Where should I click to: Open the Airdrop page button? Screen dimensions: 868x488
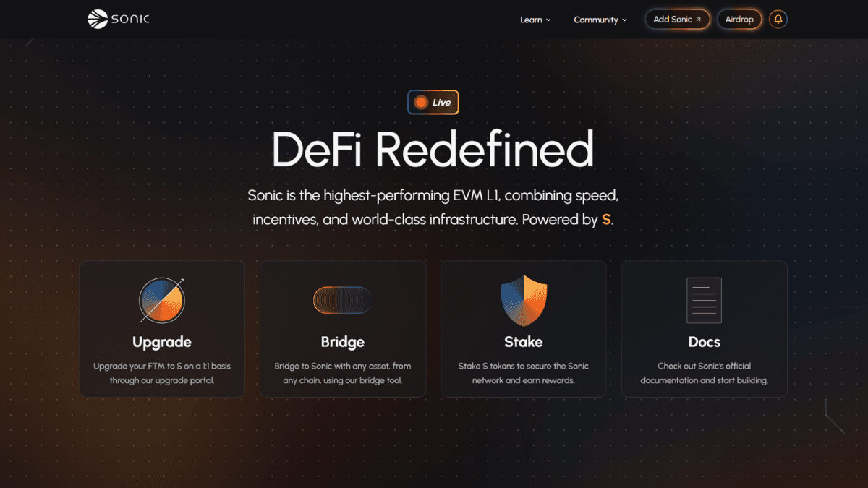point(739,20)
